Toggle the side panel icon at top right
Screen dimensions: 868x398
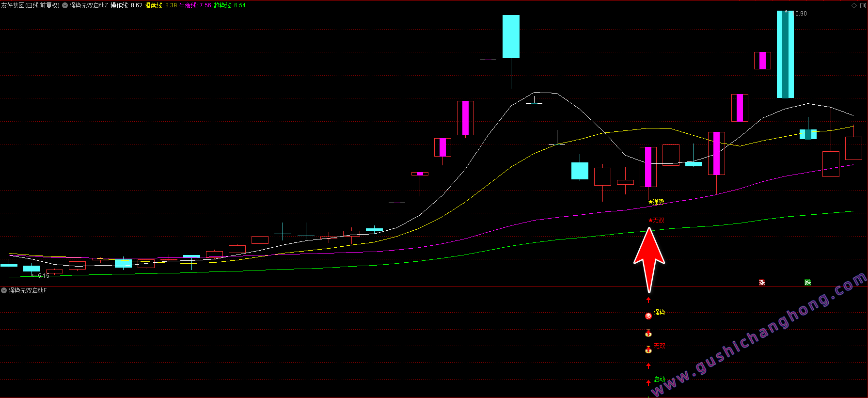pyautogui.click(x=863, y=5)
